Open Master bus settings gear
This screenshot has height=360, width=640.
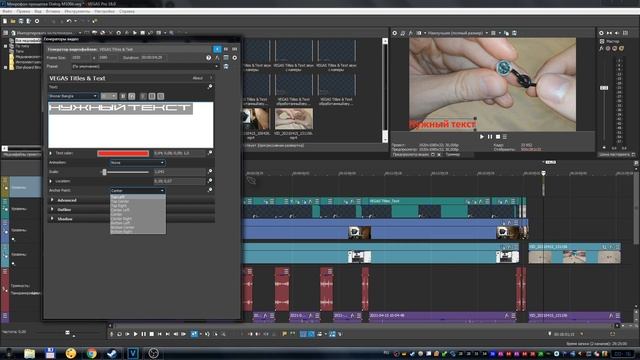[x=601, y=33]
